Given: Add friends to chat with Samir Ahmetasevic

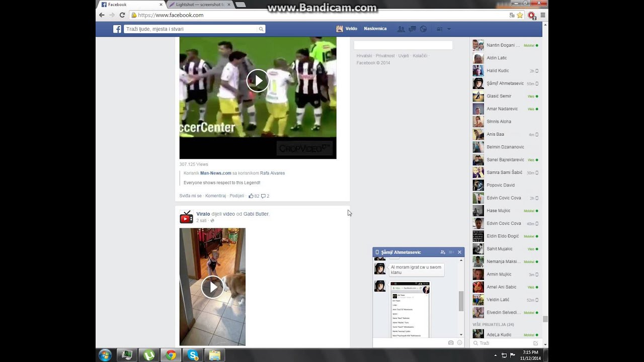Looking at the screenshot, I should pyautogui.click(x=443, y=252).
